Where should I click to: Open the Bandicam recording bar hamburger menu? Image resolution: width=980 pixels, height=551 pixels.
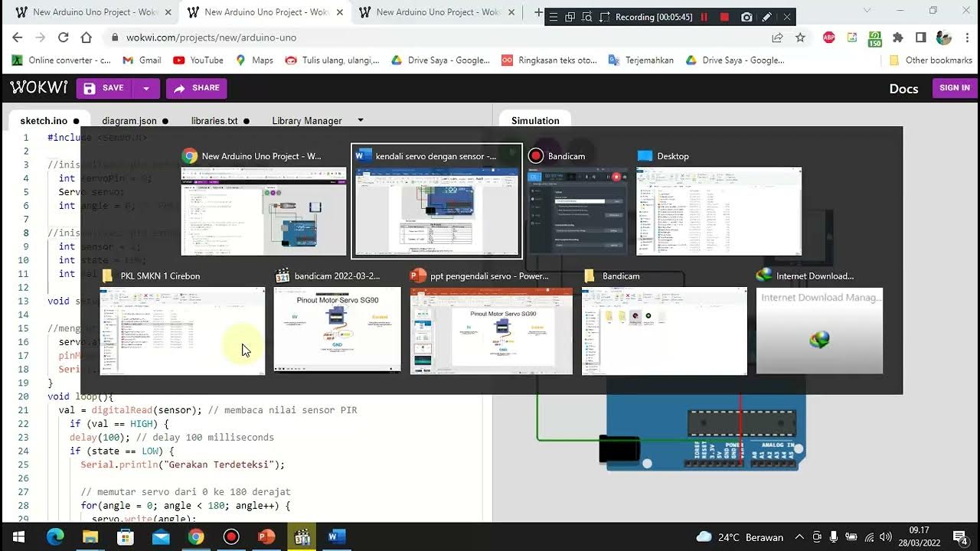(x=553, y=17)
